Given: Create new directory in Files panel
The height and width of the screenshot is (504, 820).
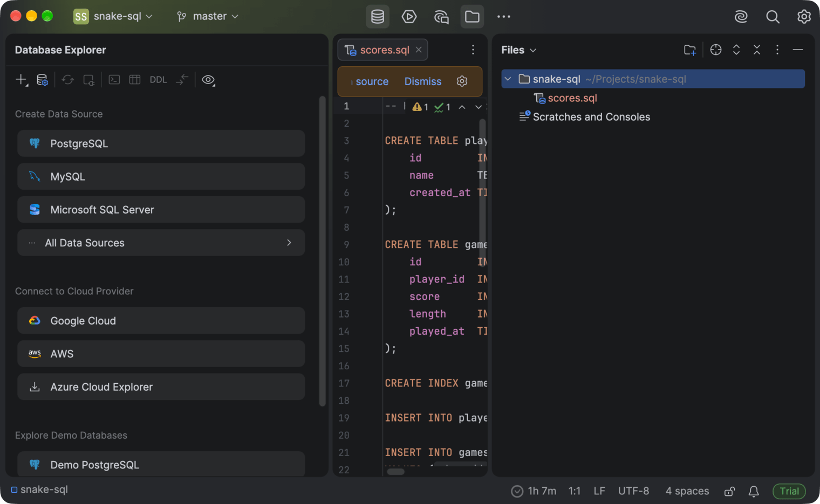Looking at the screenshot, I should pyautogui.click(x=690, y=50).
